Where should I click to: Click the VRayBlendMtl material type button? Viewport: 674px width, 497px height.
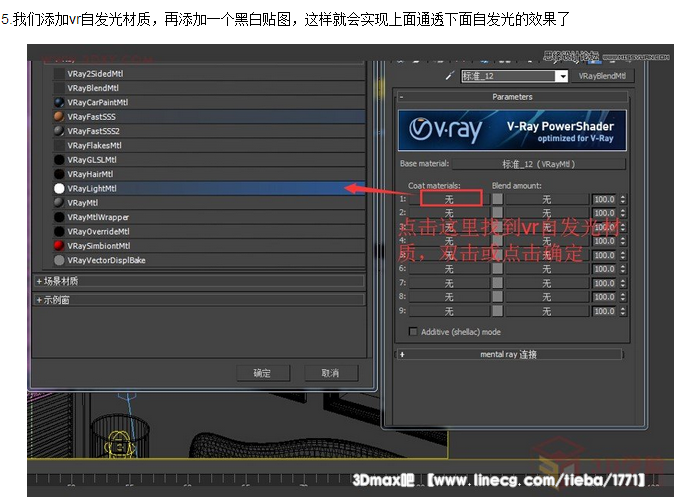click(602, 76)
